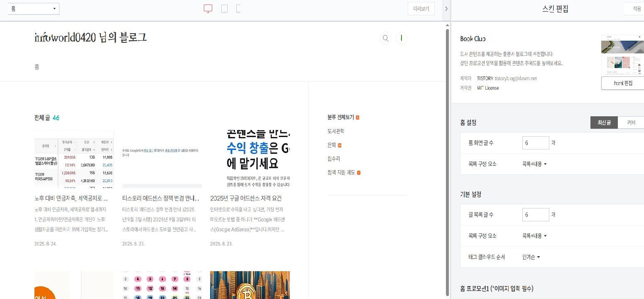The height and width of the screenshot is (299, 644).
Task: Click the 전체글 46 heading
Action: (47, 118)
